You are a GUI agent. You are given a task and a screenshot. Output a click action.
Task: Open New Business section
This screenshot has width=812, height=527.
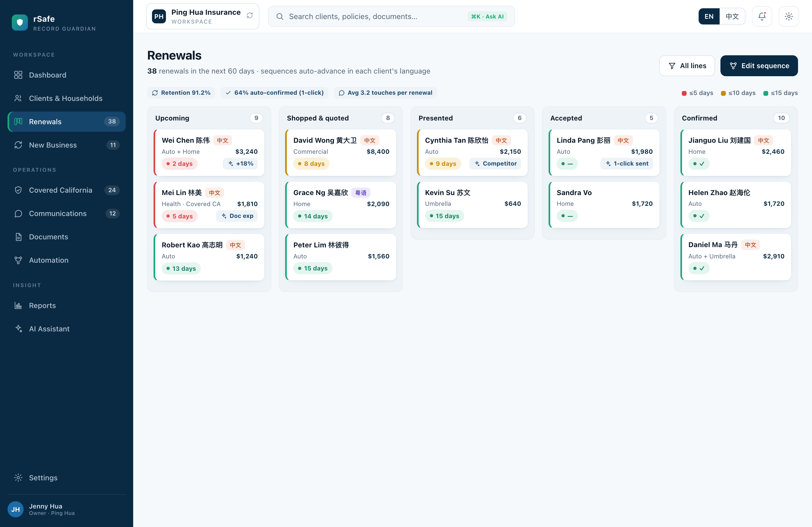[67, 145]
